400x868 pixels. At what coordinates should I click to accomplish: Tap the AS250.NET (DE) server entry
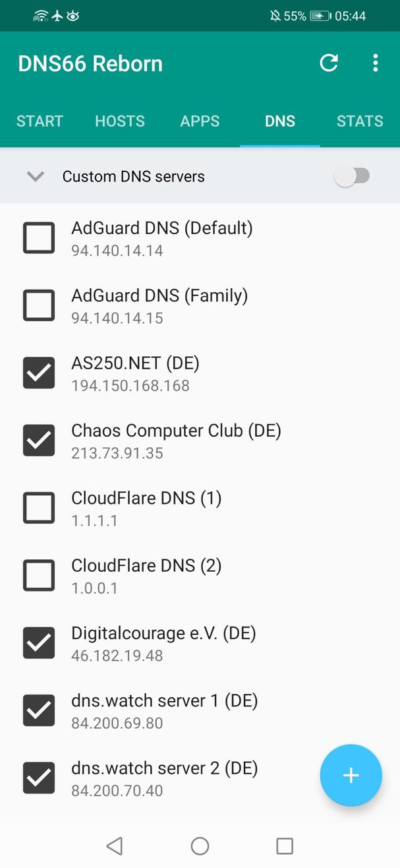[135, 373]
